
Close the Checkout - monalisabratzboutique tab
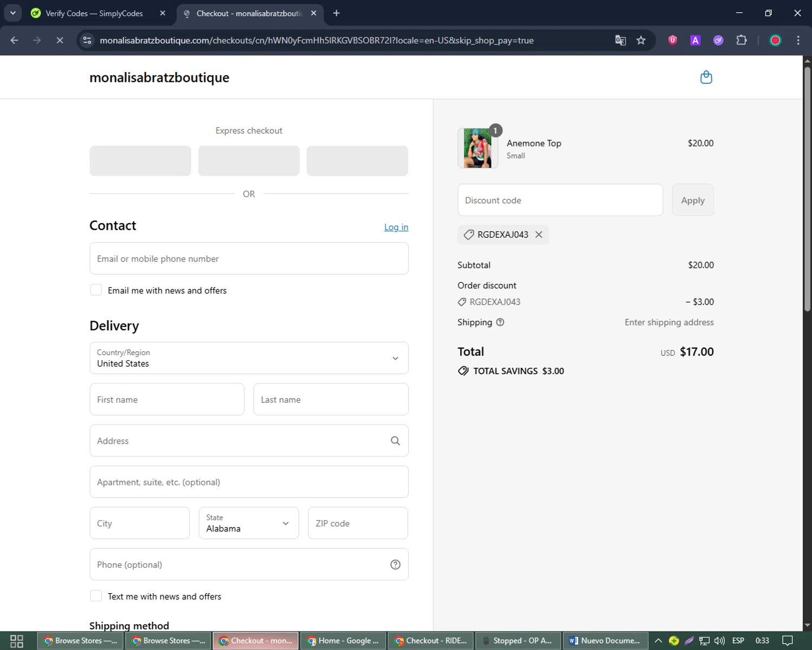[313, 13]
